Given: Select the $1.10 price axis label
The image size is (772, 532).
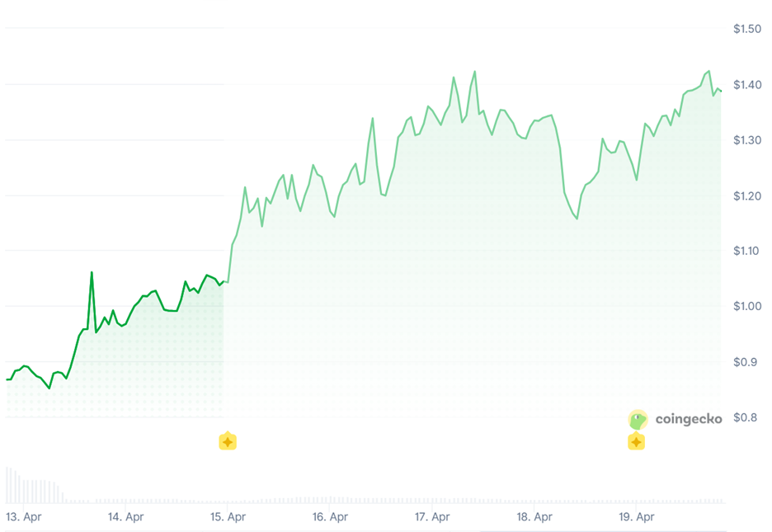Looking at the screenshot, I should (747, 251).
